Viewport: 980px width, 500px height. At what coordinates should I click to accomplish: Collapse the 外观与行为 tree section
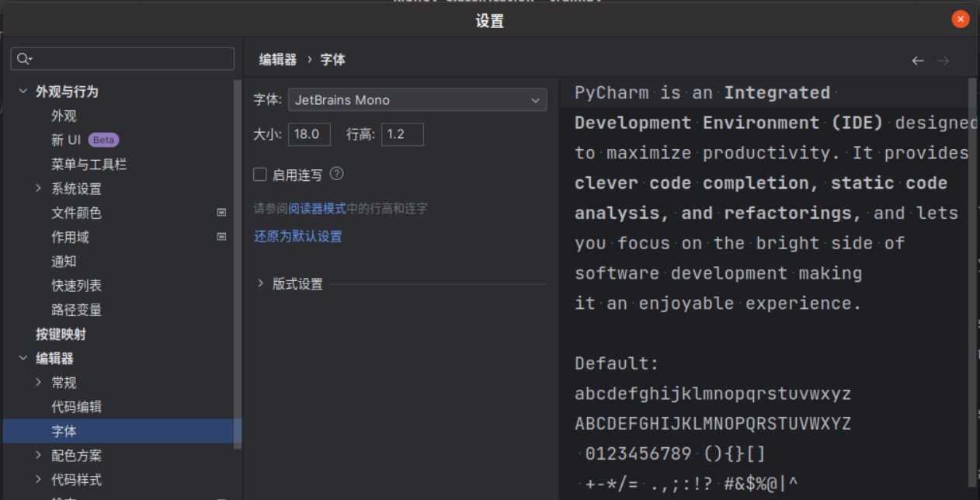(22, 90)
